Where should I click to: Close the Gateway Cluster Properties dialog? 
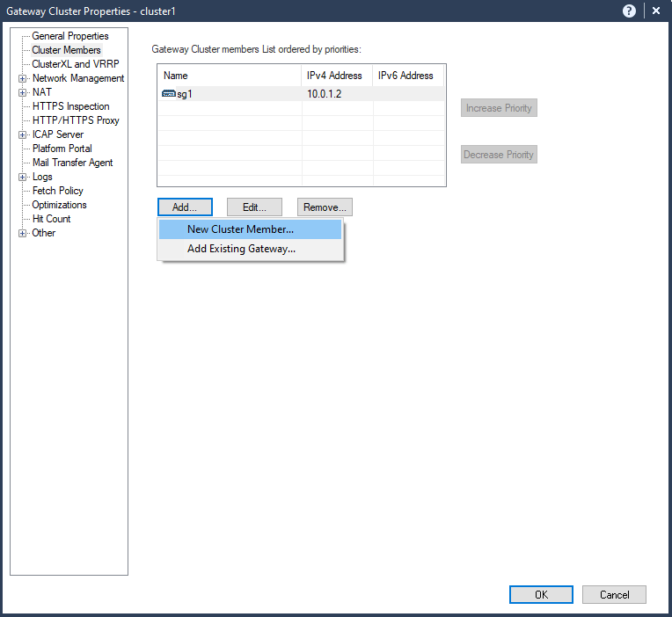pyautogui.click(x=655, y=11)
